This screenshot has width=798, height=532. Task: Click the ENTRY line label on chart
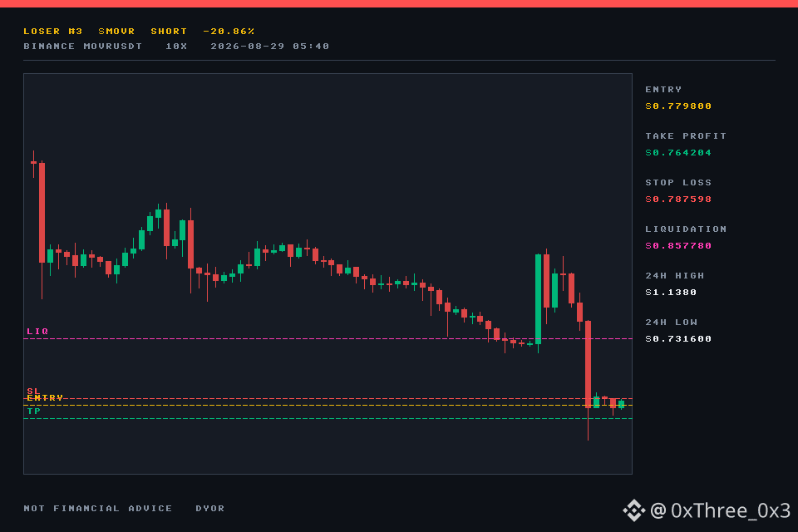(x=45, y=397)
